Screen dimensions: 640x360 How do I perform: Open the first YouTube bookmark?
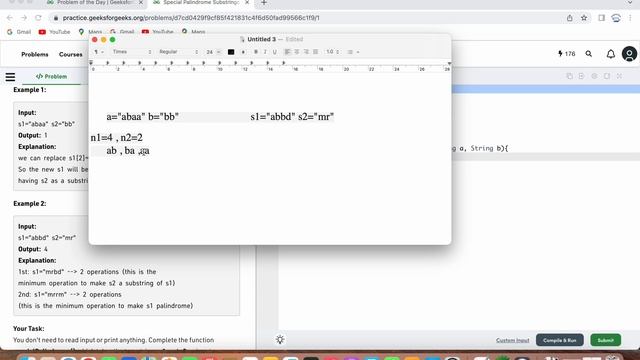(54, 32)
